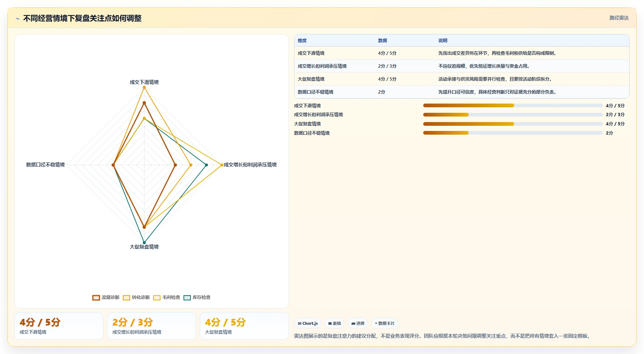Viewport: 644px width, 354px height.
Task: Click progress bar for 大促复盘情境
Action: pos(513,124)
